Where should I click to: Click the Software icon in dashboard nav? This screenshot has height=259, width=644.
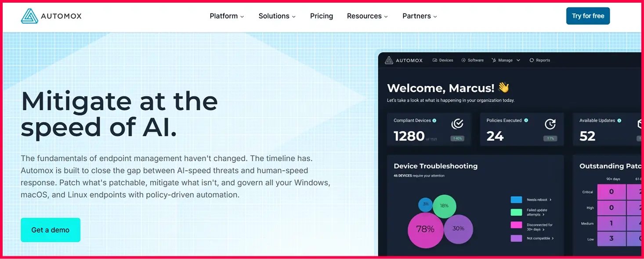coord(463,60)
